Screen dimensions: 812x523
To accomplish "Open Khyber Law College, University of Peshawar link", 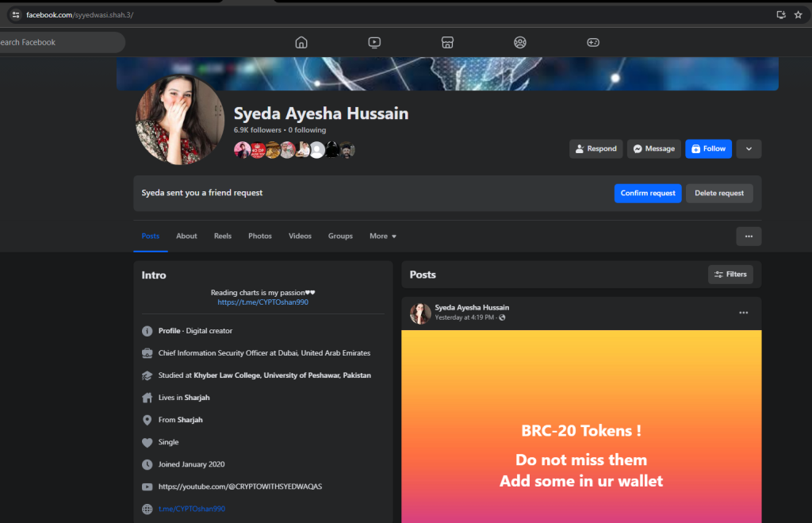I will tap(282, 375).
